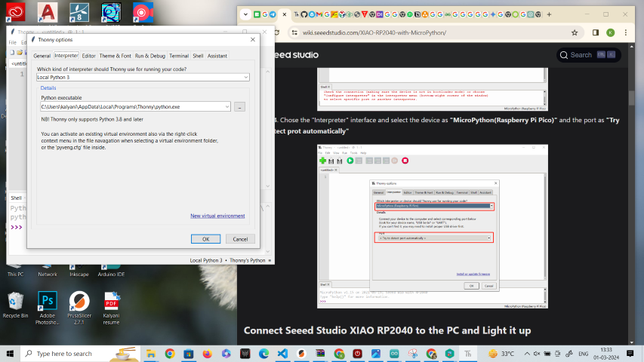The image size is (644, 362).
Task: Browse for Python executable with ... button
Action: coord(239,106)
